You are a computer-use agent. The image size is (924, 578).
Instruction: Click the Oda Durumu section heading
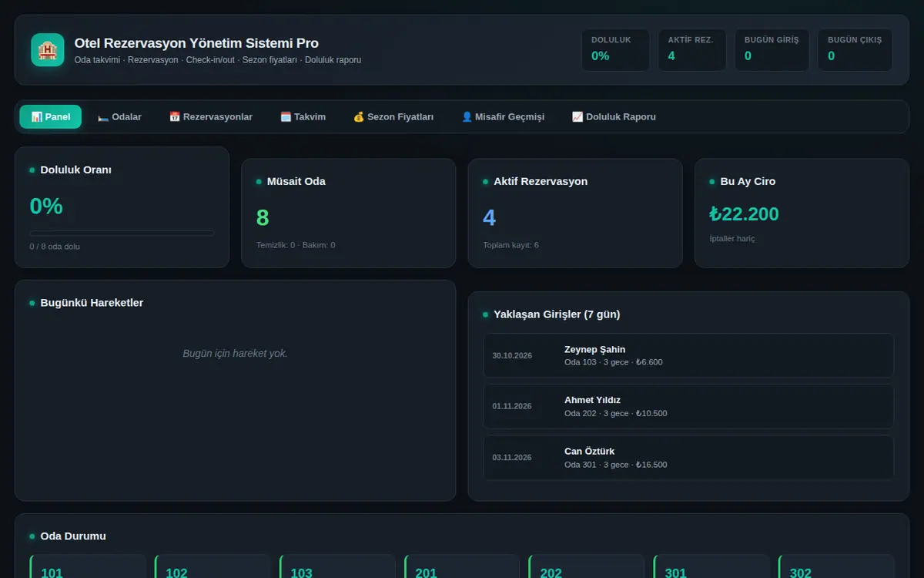[x=73, y=536]
